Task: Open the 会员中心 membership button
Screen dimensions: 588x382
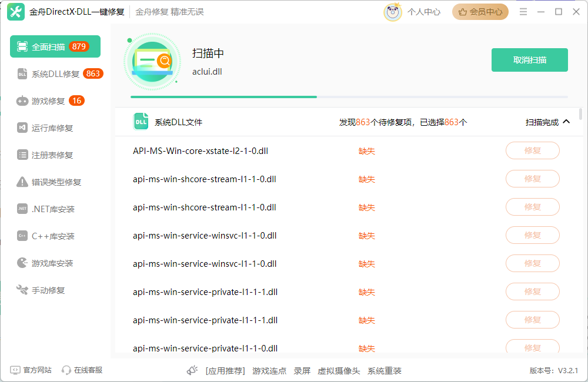Action: pos(480,12)
